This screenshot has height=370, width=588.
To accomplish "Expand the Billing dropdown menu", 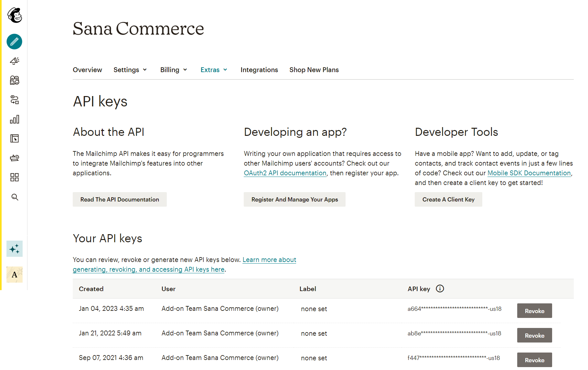I will (174, 70).
